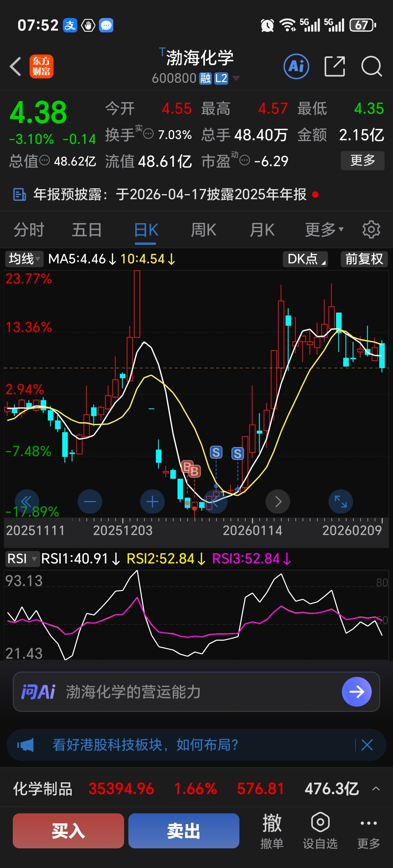The width and height of the screenshot is (393, 868).
Task: Jump chart to earliest with double-left arrow
Action: [27, 501]
